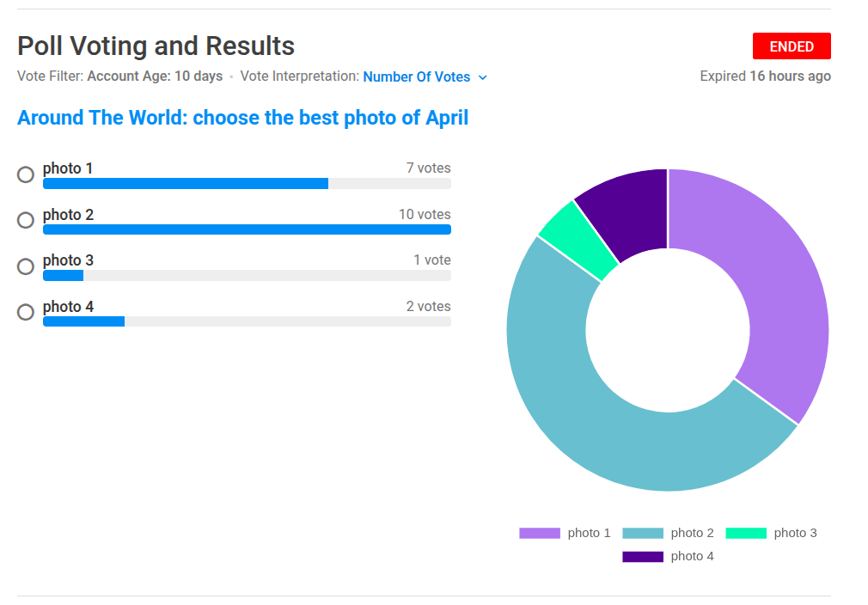The image size is (868, 605).
Task: Open the Around The World poll link
Action: tap(242, 118)
